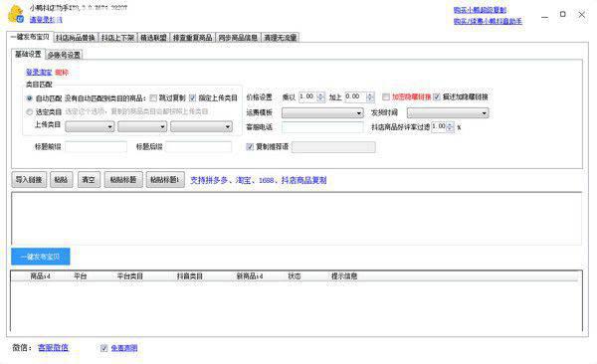Screen dimensions: 597x364
Task: Click the blue 一键发布宝贝 button
Action: 41,257
